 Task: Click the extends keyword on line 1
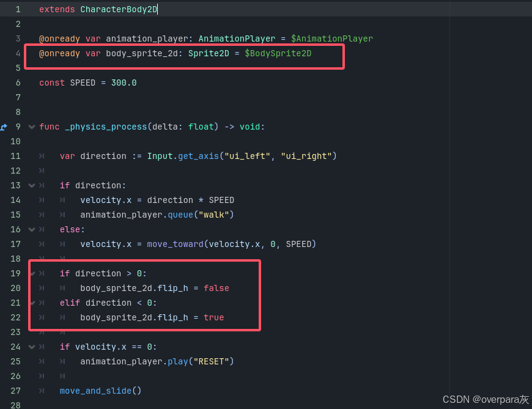coord(57,10)
